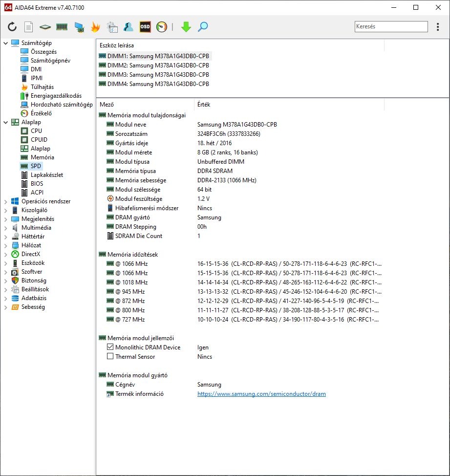Expand the Szoftver node
The width and height of the screenshot is (450, 476).
[5, 272]
